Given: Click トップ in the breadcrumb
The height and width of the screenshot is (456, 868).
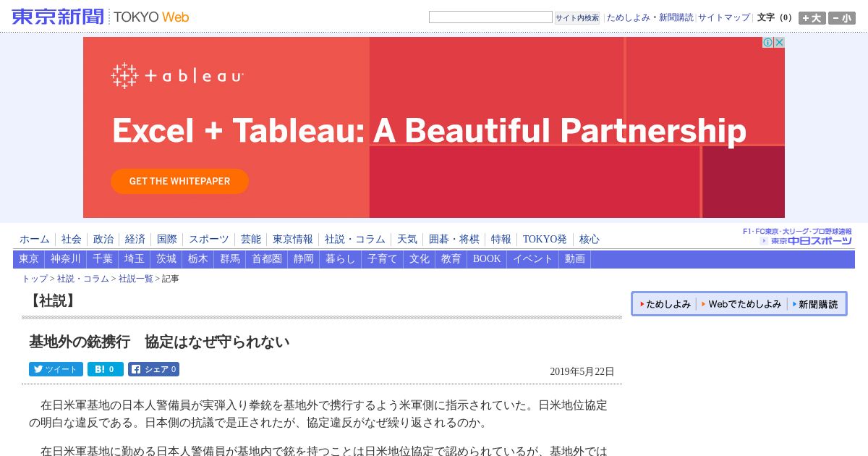Looking at the screenshot, I should [x=35, y=279].
